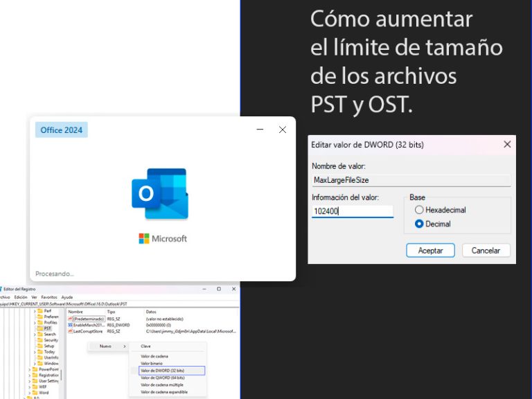Expand the Profiles key

[x=35, y=323]
